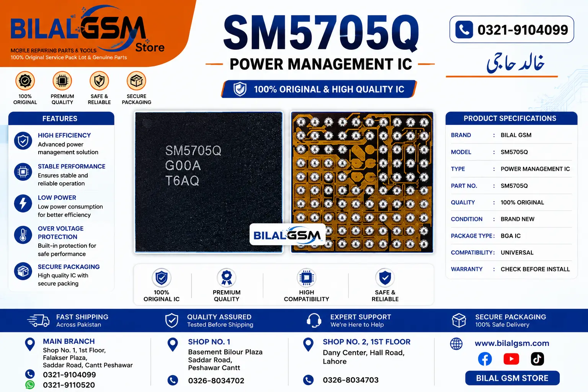The width and height of the screenshot is (588, 392).
Task: Click main branch number 0321-9104099
Action: point(69,375)
